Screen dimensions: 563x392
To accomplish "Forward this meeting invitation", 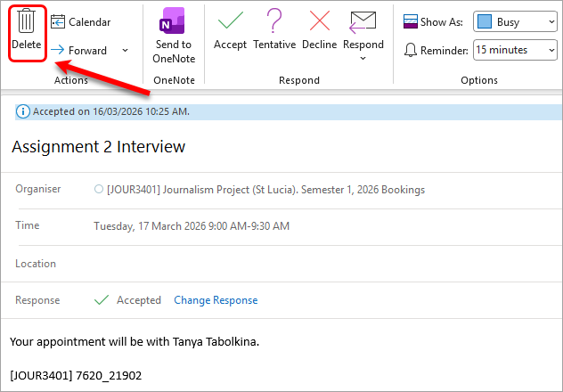I will pos(79,50).
